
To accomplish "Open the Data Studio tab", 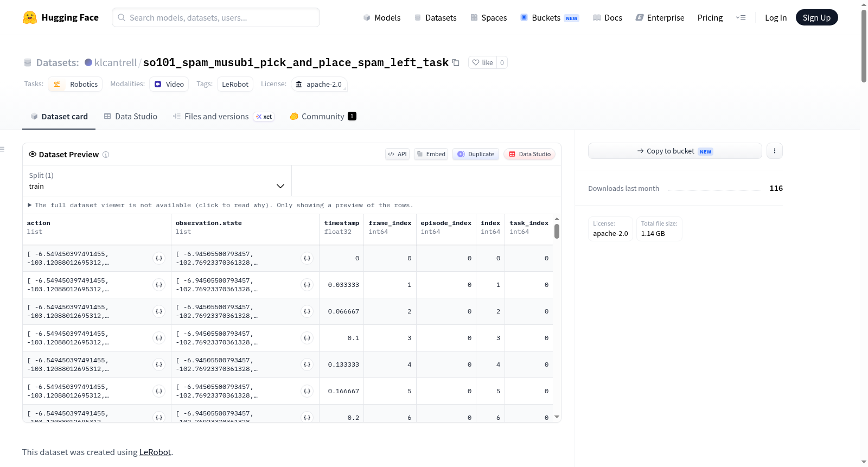I will [x=131, y=117].
